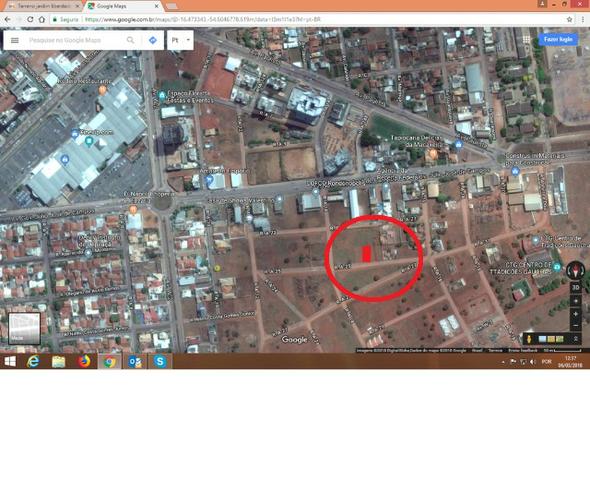
Task: Click the blue Fazer login button
Action: click(x=558, y=39)
